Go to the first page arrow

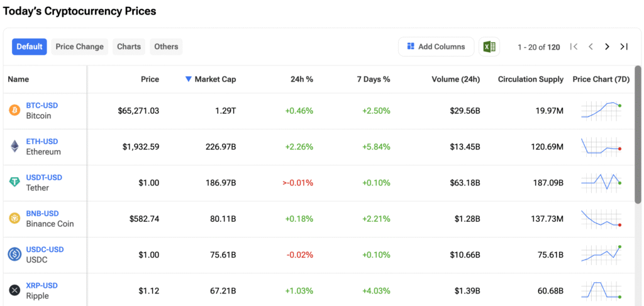click(x=574, y=46)
